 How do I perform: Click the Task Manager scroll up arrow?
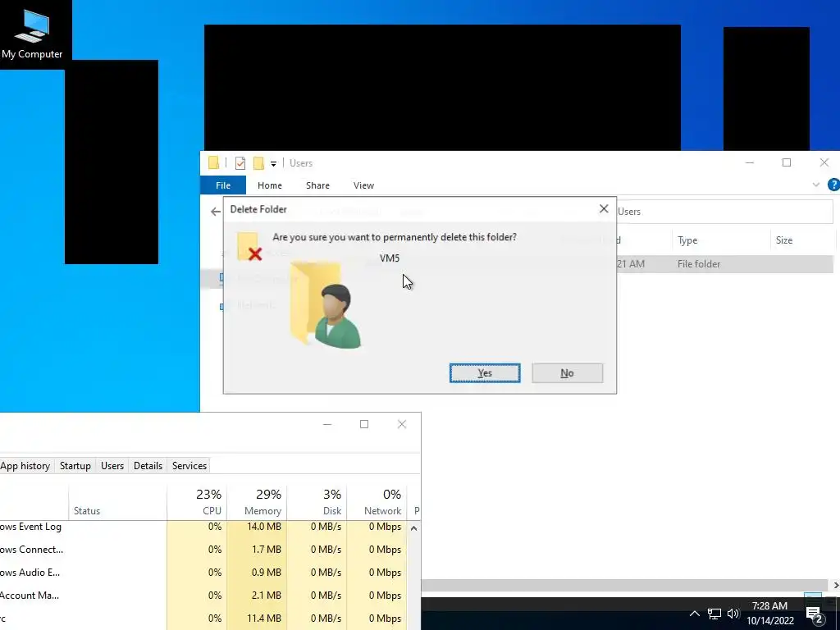coord(414,528)
